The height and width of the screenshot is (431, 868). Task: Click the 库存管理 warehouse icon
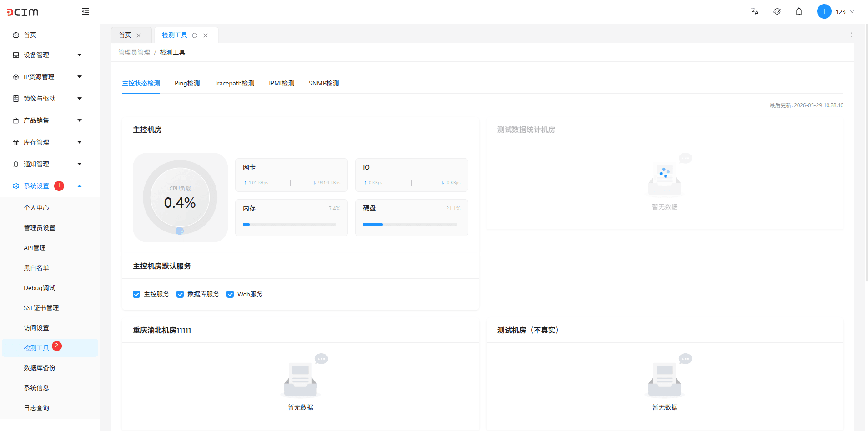click(16, 142)
